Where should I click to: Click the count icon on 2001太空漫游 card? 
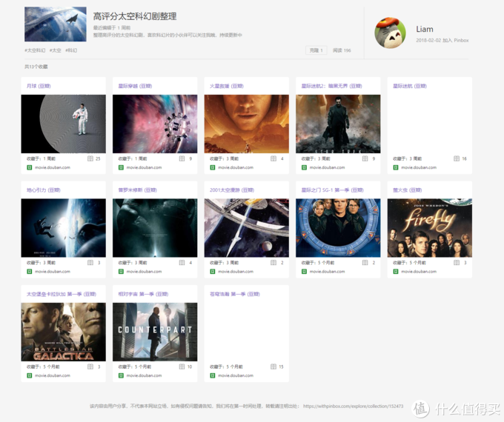pyautogui.click(x=273, y=263)
